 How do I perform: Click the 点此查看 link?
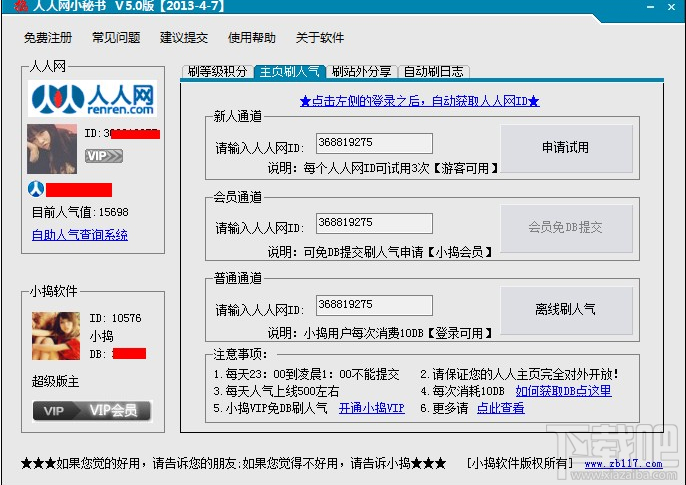(x=500, y=408)
